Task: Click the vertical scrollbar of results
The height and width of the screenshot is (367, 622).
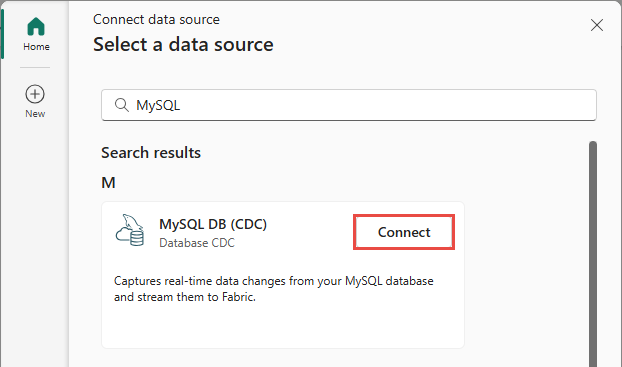Action: pos(593,254)
